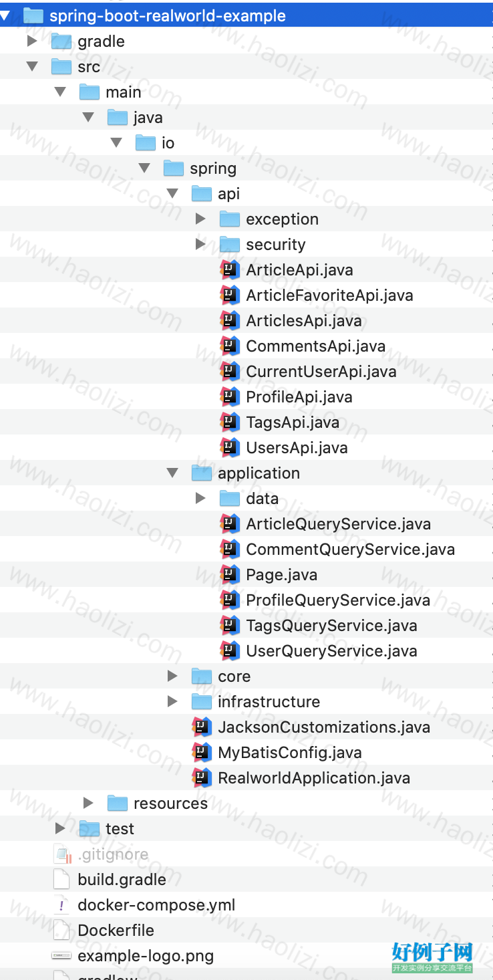Click the exception folder icon
The width and height of the screenshot is (493, 980).
230,219
